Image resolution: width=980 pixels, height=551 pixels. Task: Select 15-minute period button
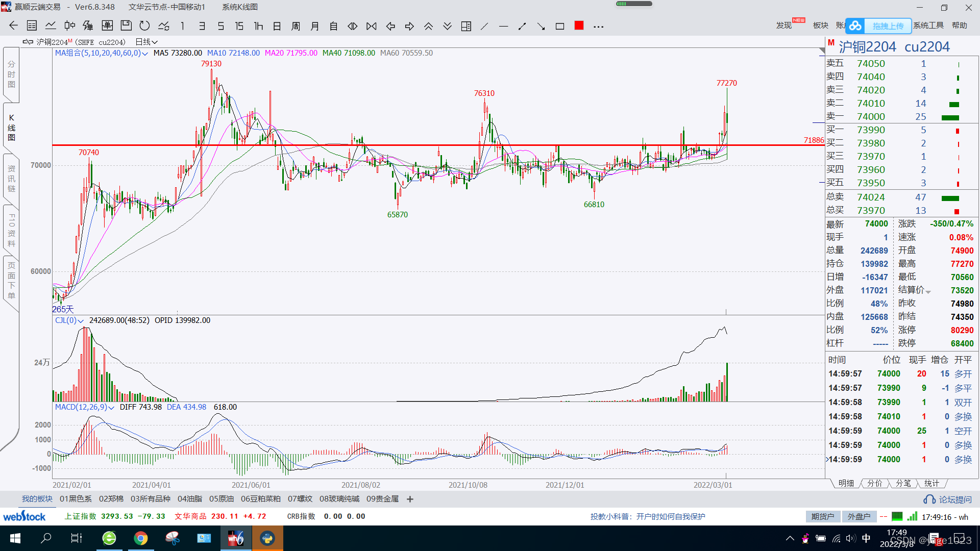[239, 26]
